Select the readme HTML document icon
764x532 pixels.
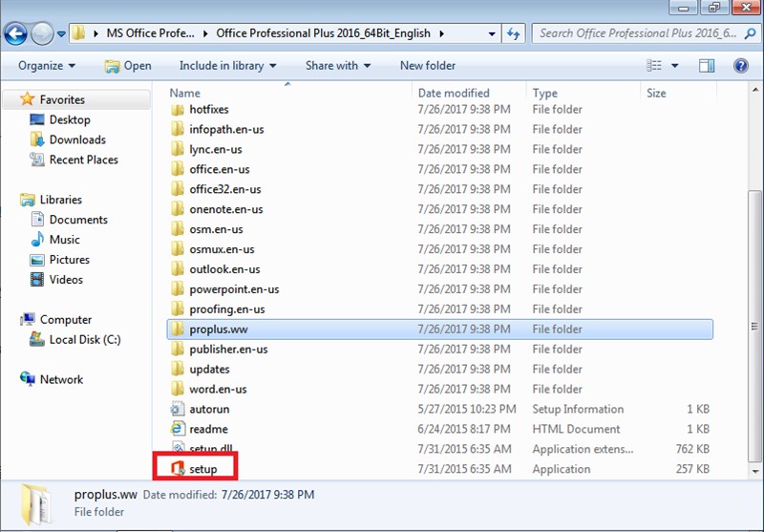177,429
